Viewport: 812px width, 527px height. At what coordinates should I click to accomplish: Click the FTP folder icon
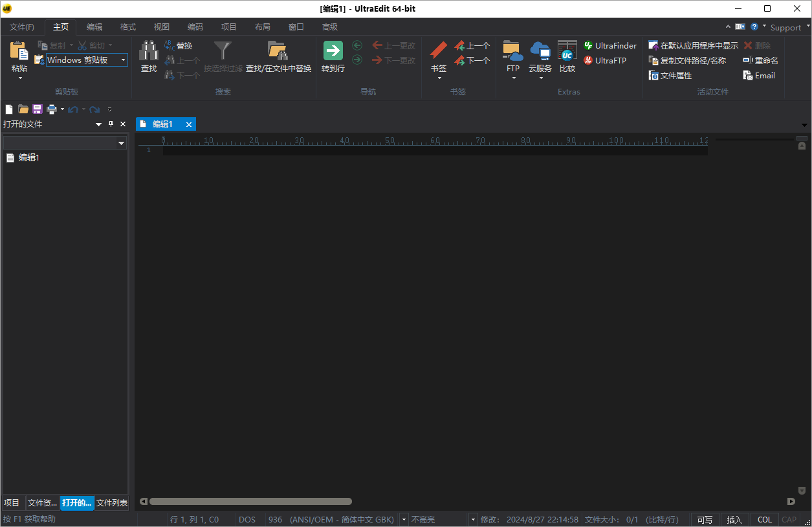tap(513, 51)
